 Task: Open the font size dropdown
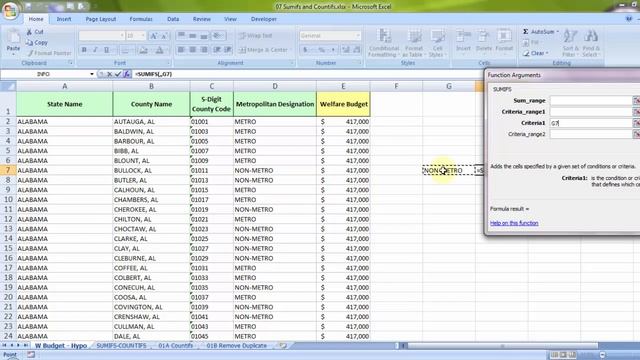click(x=142, y=36)
